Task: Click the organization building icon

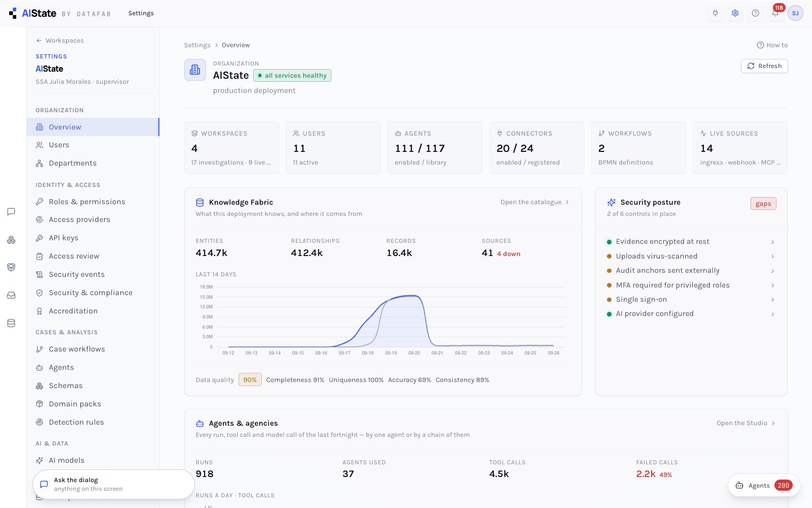Action: pos(195,70)
